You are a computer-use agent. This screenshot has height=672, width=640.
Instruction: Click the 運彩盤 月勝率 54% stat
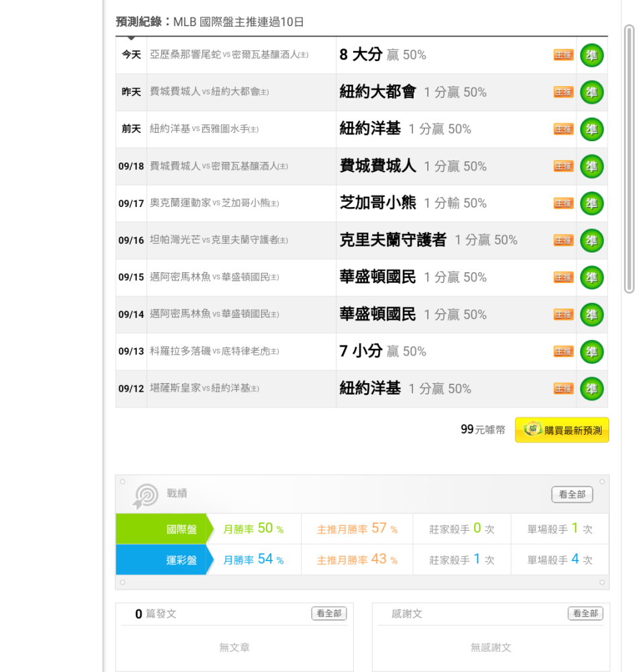click(x=254, y=559)
